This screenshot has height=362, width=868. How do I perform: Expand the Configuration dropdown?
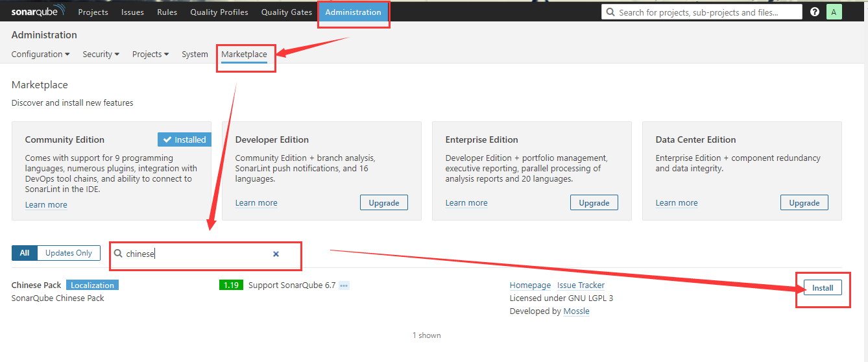click(40, 54)
